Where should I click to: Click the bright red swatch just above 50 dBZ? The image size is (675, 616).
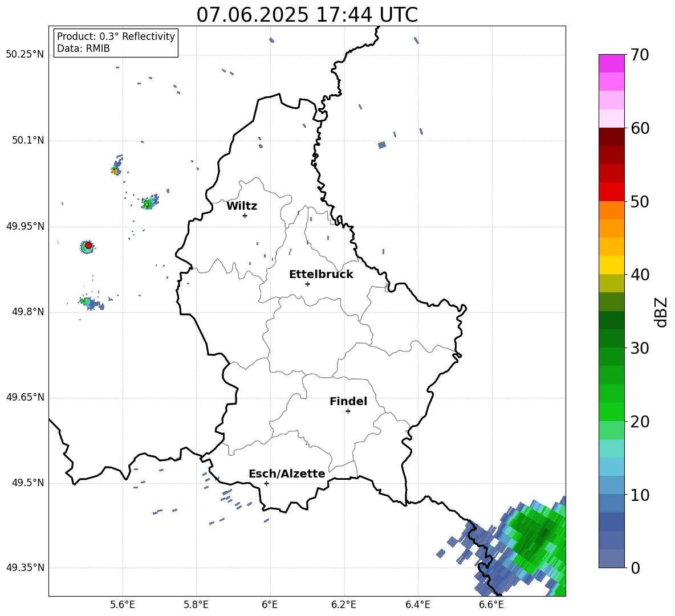pyautogui.click(x=611, y=191)
